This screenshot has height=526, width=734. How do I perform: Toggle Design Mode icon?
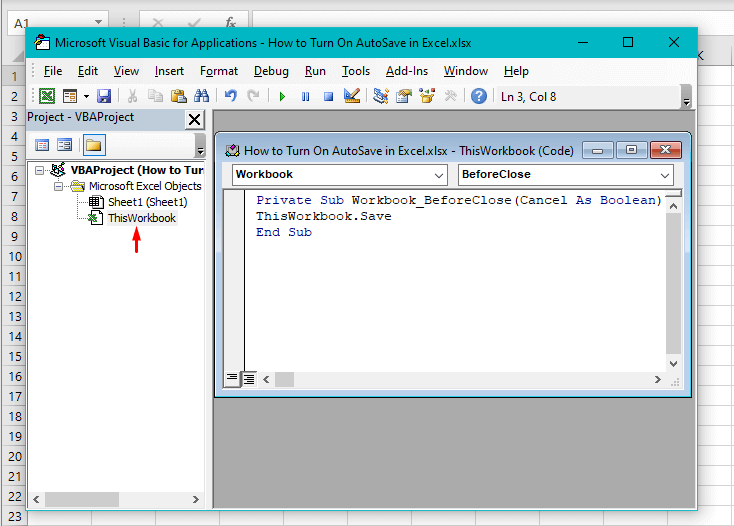[352, 96]
